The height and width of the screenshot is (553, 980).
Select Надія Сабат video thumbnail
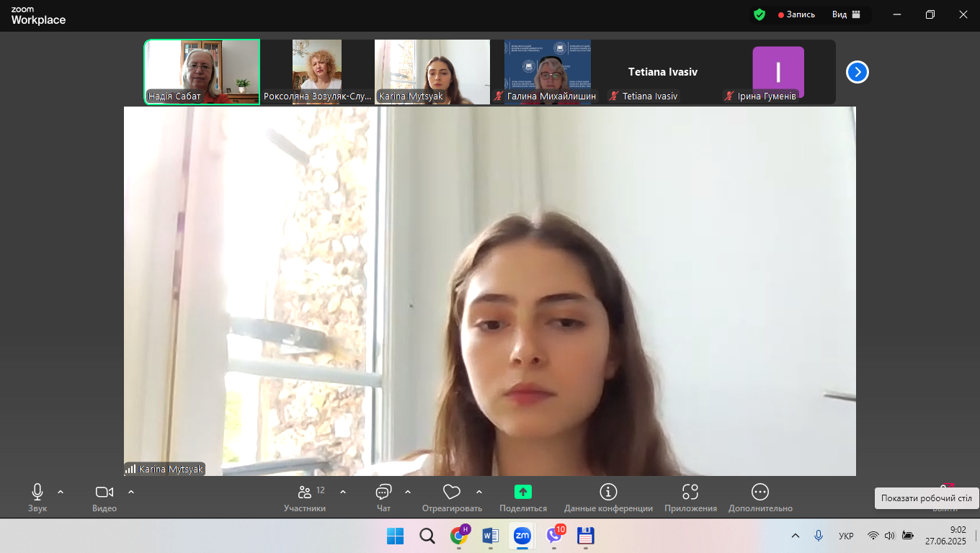(202, 71)
